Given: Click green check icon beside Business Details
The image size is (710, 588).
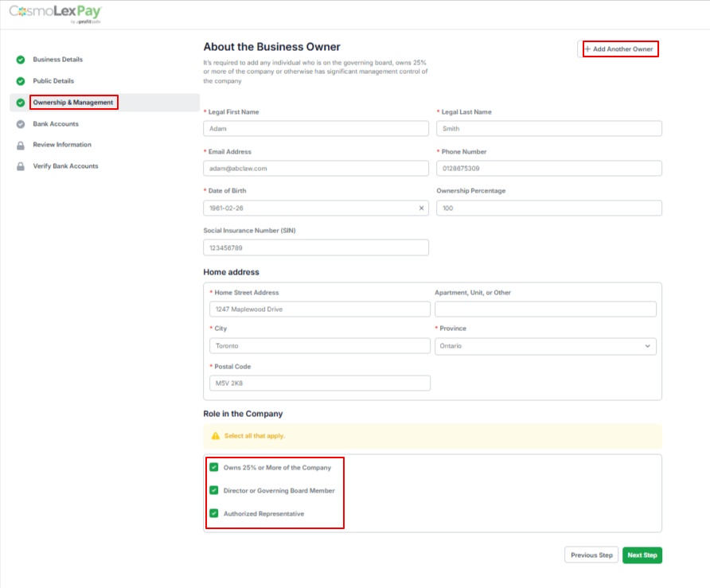Looking at the screenshot, I should click(x=21, y=60).
